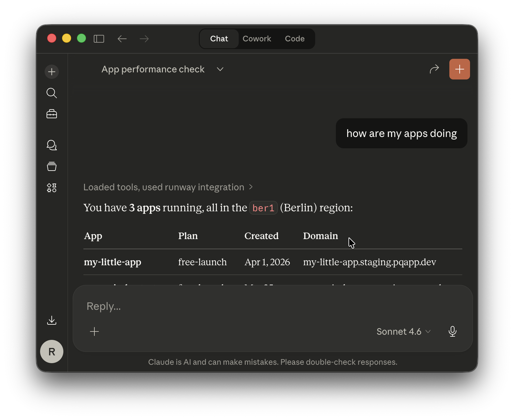Click the Plan column header
This screenshot has width=514, height=420.
point(188,236)
